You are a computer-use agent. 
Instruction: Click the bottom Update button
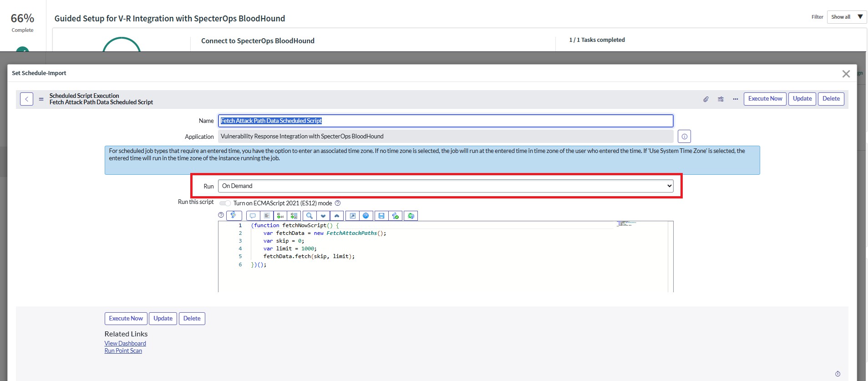click(163, 319)
